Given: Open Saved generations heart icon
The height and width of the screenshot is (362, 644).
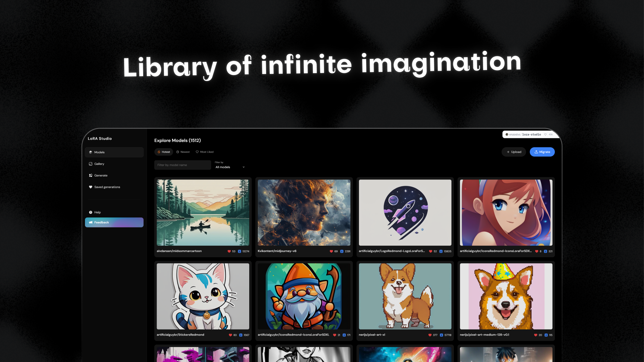Looking at the screenshot, I should (90, 187).
